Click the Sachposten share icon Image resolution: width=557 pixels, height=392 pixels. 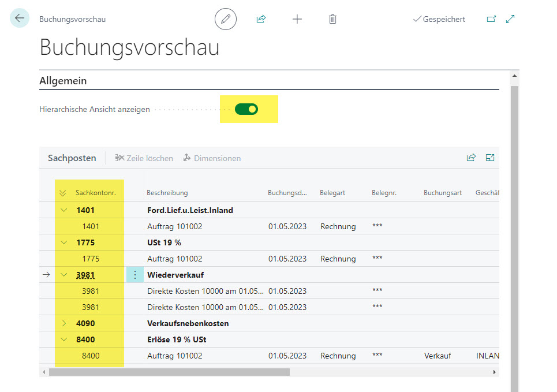pyautogui.click(x=471, y=158)
